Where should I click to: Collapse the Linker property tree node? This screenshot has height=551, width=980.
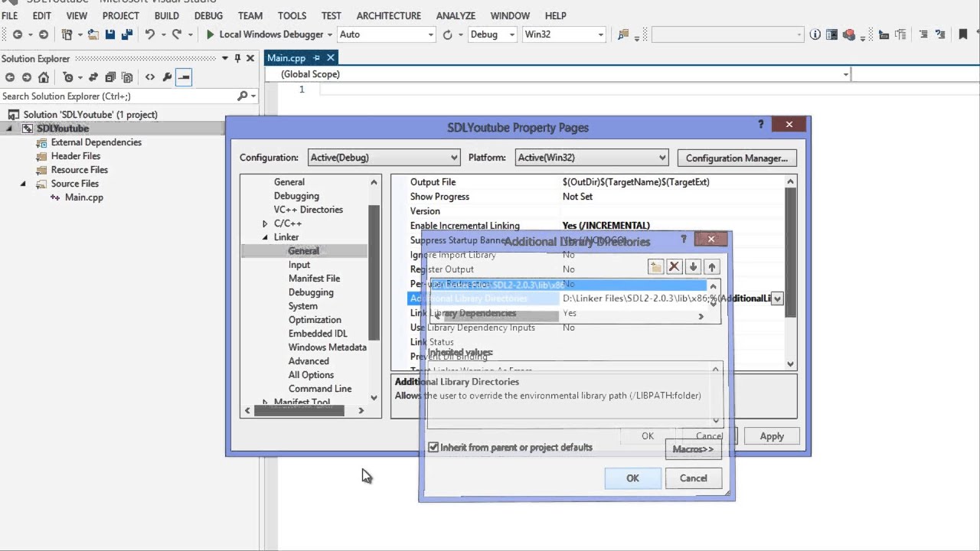click(265, 237)
